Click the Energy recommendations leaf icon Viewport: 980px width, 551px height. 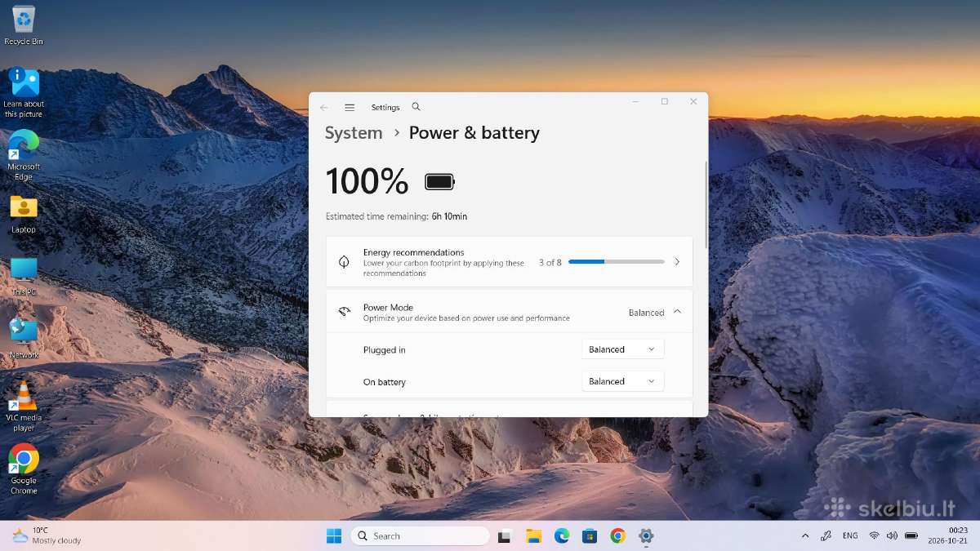(x=344, y=262)
